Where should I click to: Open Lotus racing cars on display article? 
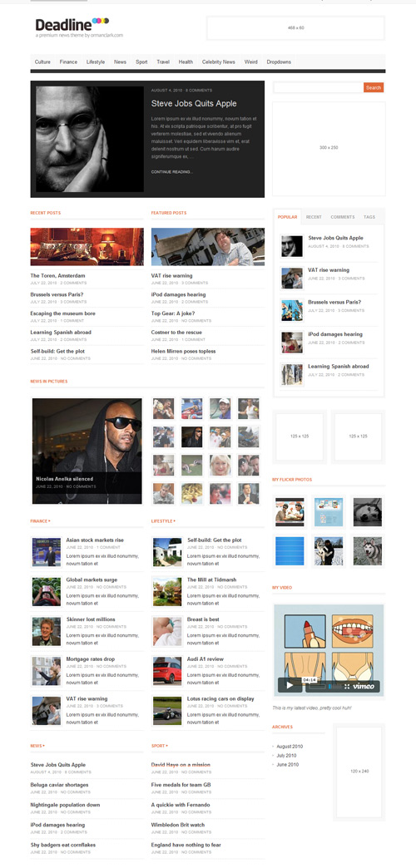pos(220,699)
